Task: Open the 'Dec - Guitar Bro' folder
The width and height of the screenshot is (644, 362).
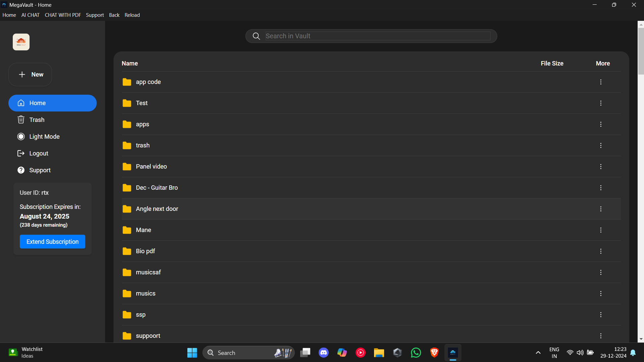Action: [x=156, y=188]
